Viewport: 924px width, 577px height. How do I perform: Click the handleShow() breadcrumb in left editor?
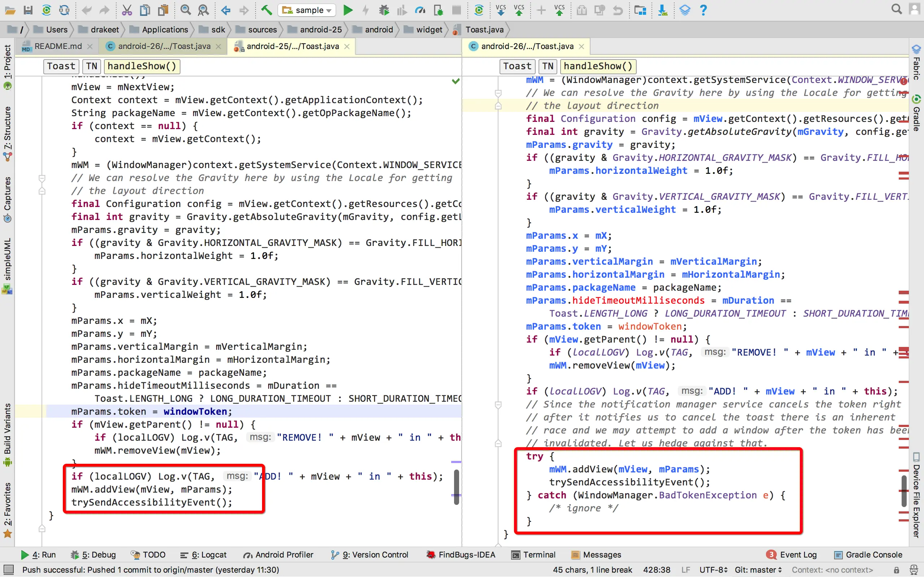tap(141, 66)
